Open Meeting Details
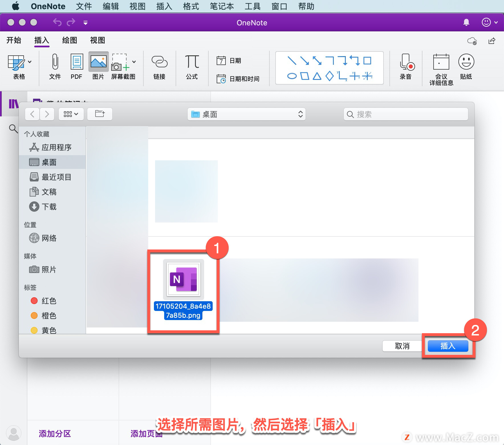This screenshot has width=504, height=445. 441,70
